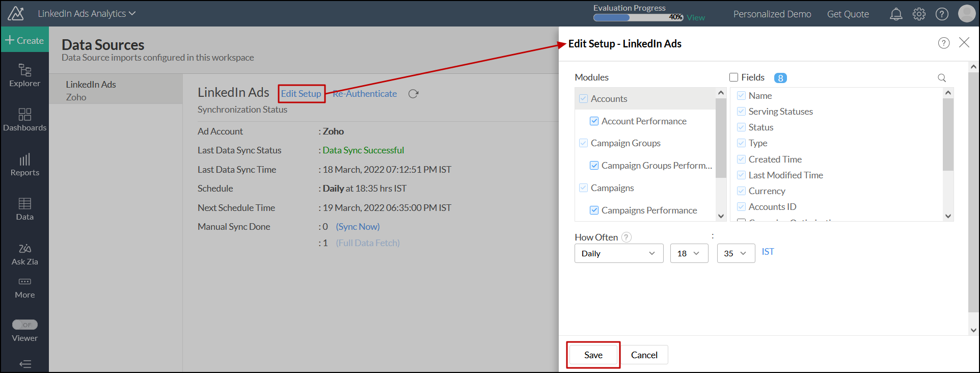Toggle the Viewer mode switch
The width and height of the screenshot is (980, 373).
point(24,325)
